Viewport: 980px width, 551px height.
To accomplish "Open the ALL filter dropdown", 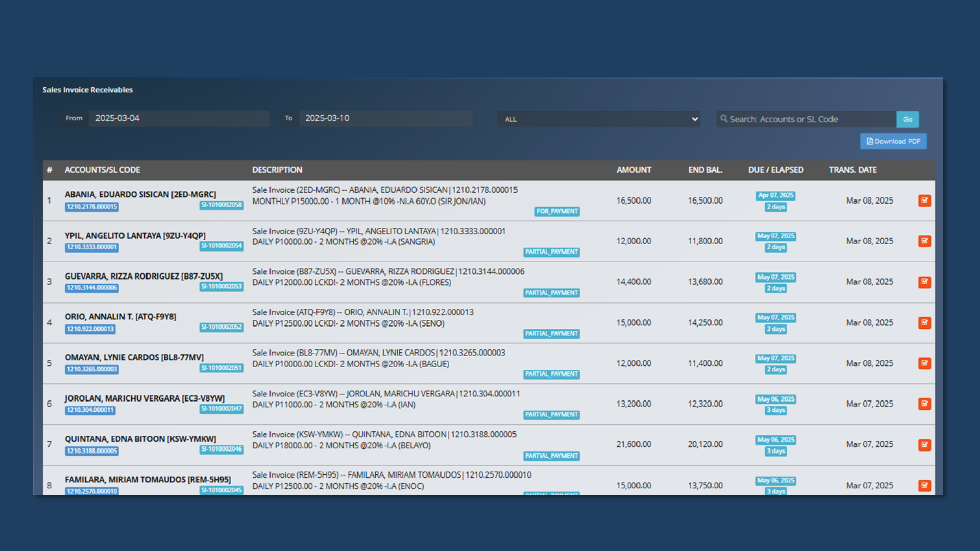I will [x=598, y=119].
